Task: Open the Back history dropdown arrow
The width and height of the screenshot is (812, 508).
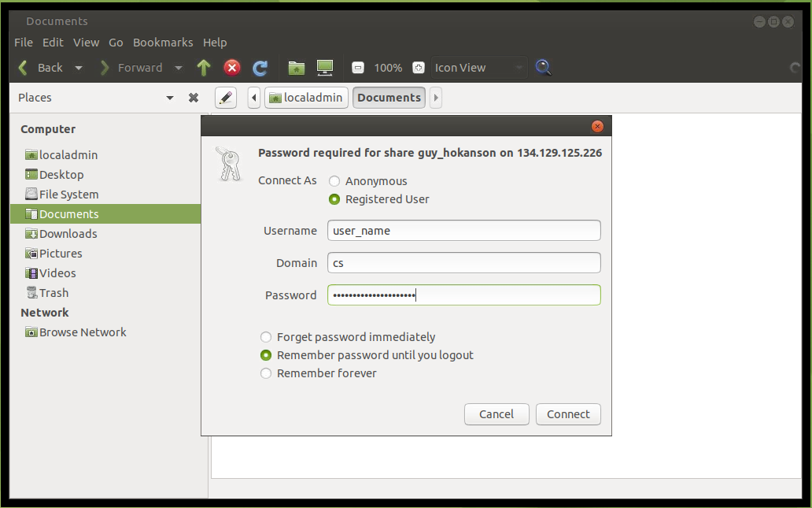Action: tap(79, 68)
